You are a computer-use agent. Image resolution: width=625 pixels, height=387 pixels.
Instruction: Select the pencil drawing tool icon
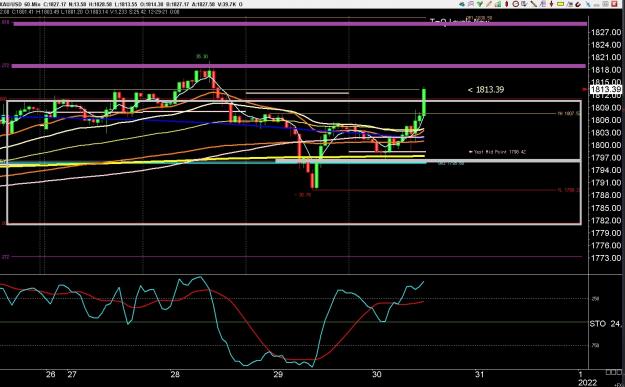(x=489, y=4)
